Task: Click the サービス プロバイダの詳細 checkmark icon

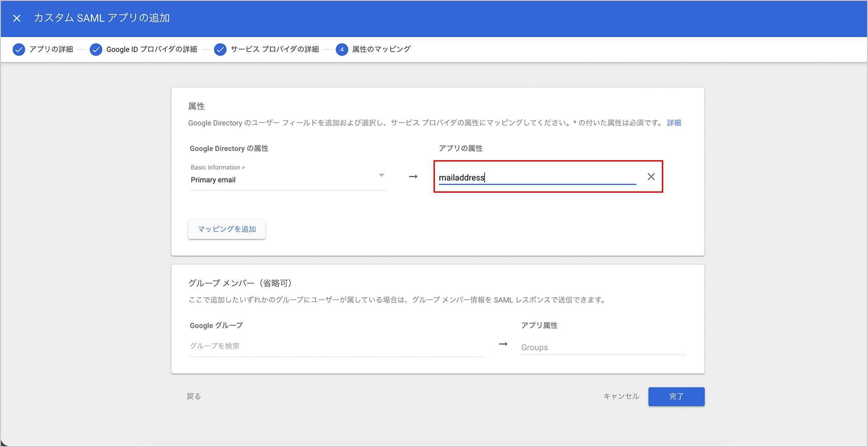Action: [220, 49]
